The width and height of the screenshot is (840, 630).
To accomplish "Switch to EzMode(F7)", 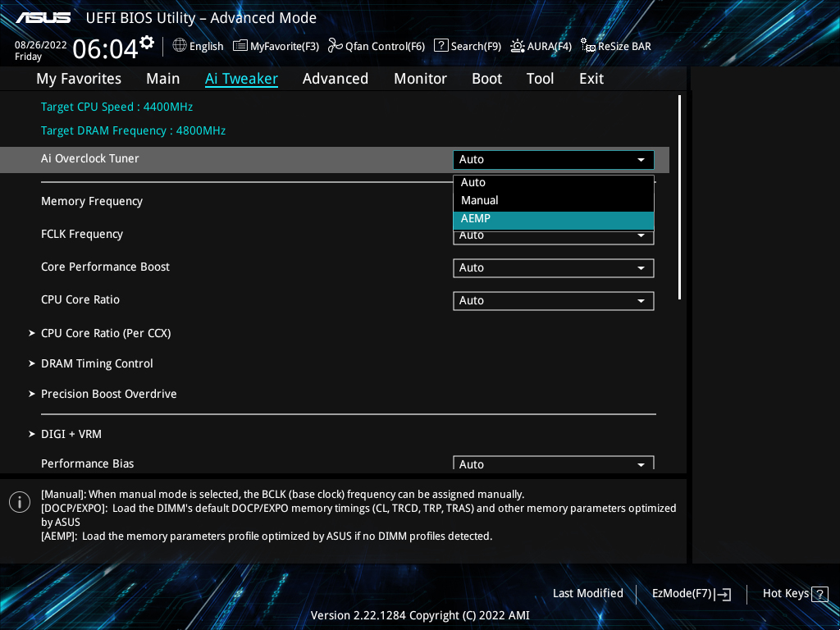I will (x=691, y=594).
